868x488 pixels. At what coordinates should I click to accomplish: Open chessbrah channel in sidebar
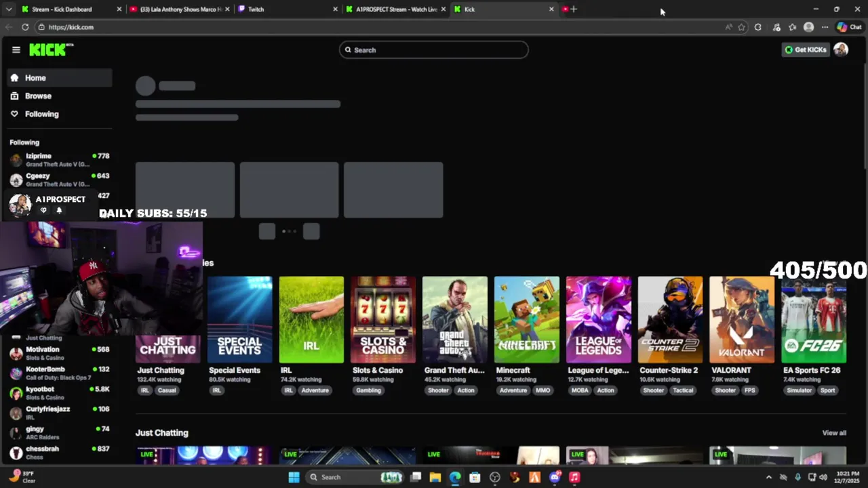60,452
